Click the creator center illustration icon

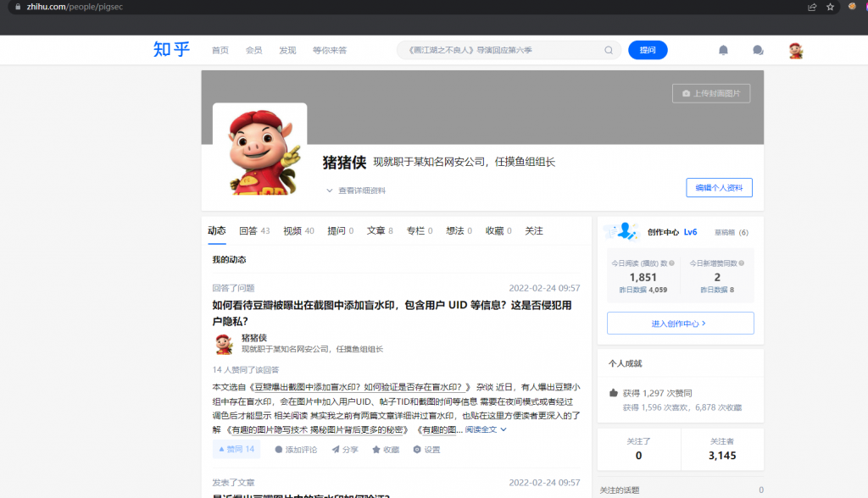(x=621, y=231)
